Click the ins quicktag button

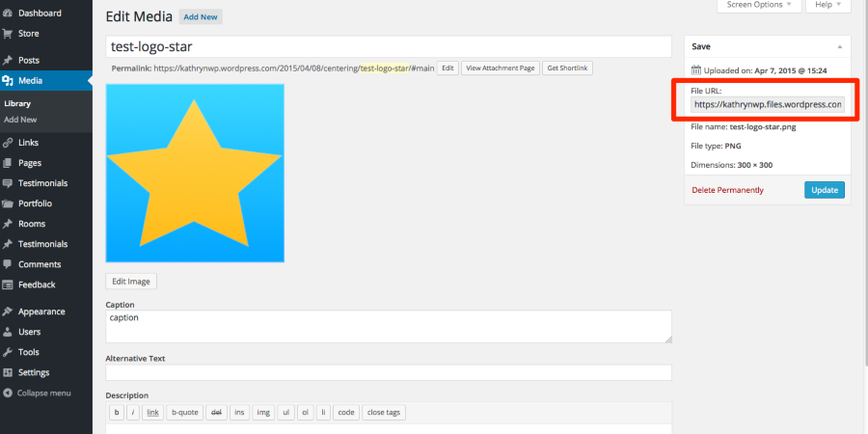pos(239,413)
